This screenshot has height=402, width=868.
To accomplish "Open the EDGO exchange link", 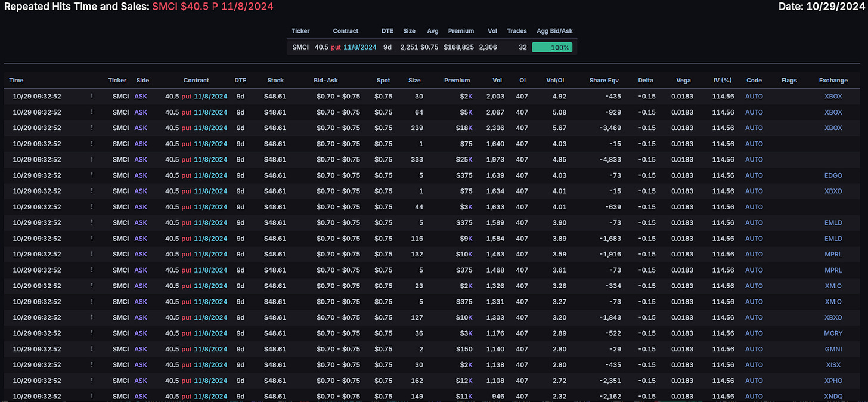I will 833,175.
